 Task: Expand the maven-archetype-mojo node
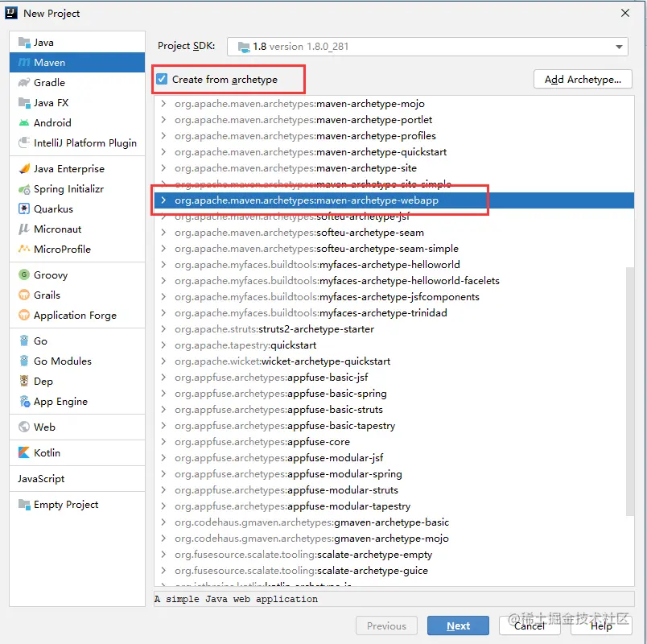[x=163, y=104]
